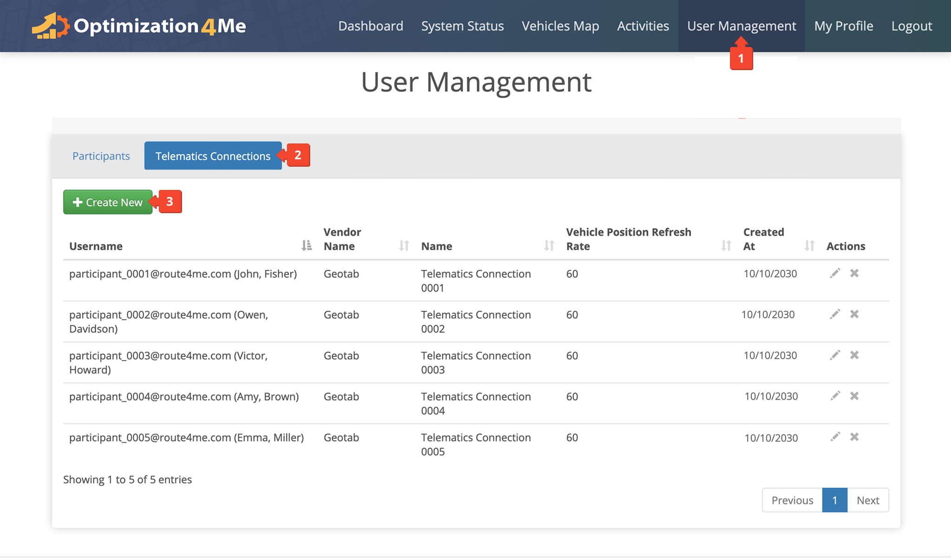Go to Previous page of entries
Screen dimensions: 951x560
[792, 500]
